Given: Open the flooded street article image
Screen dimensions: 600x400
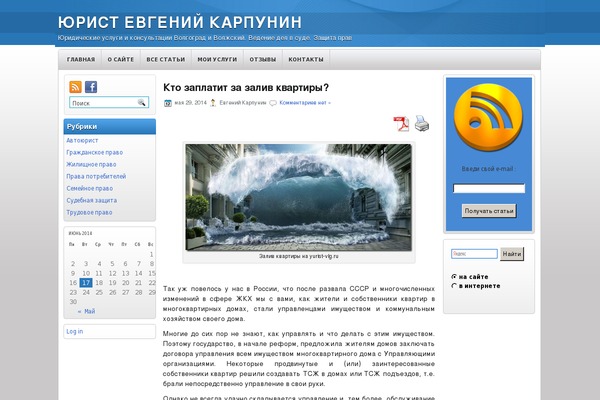Looking at the screenshot, I should [299, 198].
